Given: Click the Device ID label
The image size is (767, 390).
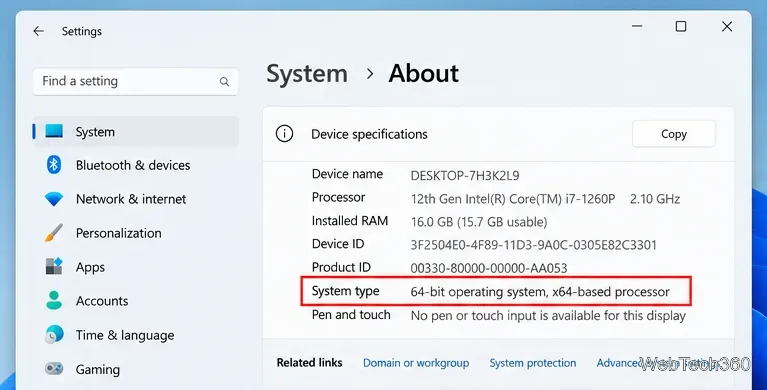Looking at the screenshot, I should point(338,244).
